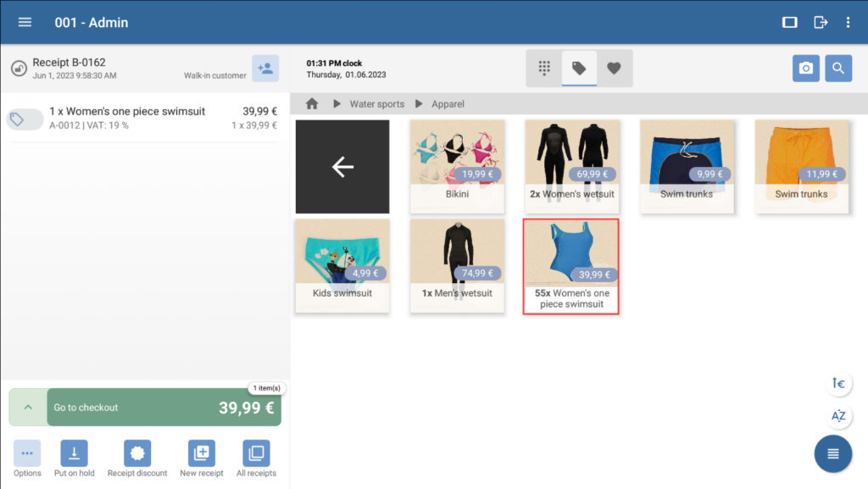Open the three-dot overflow menu
The height and width of the screenshot is (489, 868).
point(848,22)
